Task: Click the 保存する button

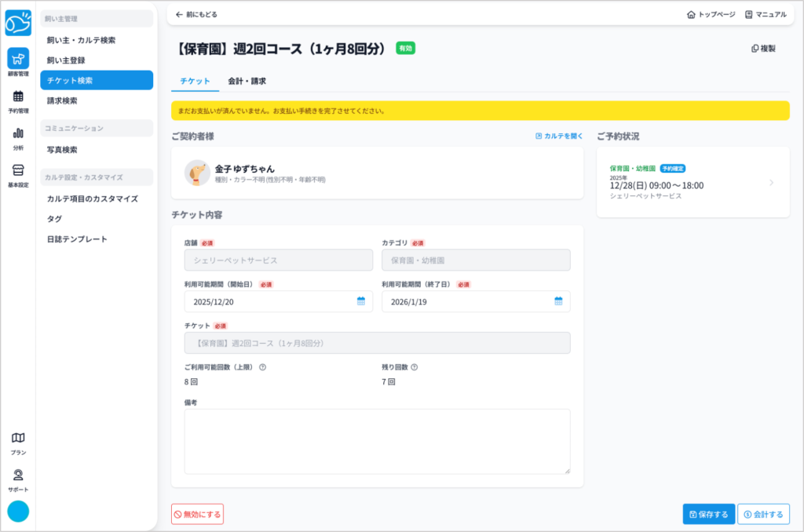Action: pyautogui.click(x=708, y=514)
